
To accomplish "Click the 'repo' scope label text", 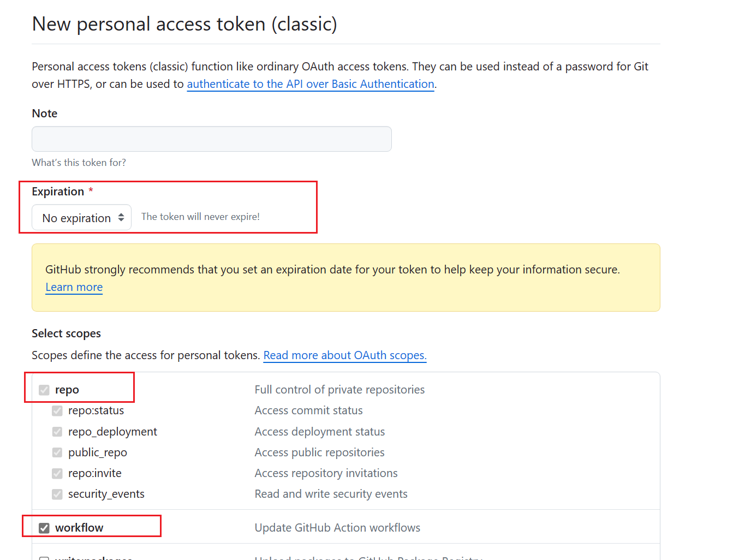I will click(67, 390).
